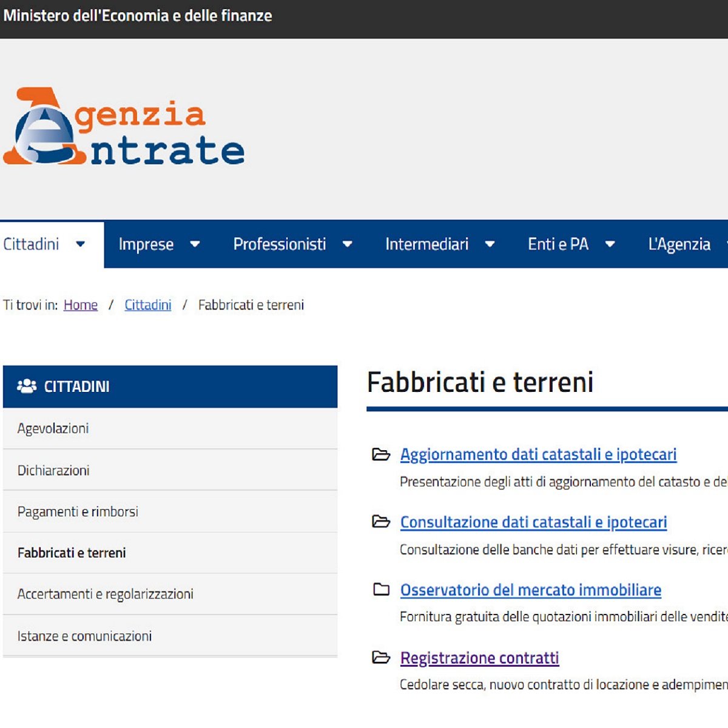Screen dimensions: 728x728
Task: Open Istanze e comunicazioni sidebar entry
Action: (x=84, y=636)
